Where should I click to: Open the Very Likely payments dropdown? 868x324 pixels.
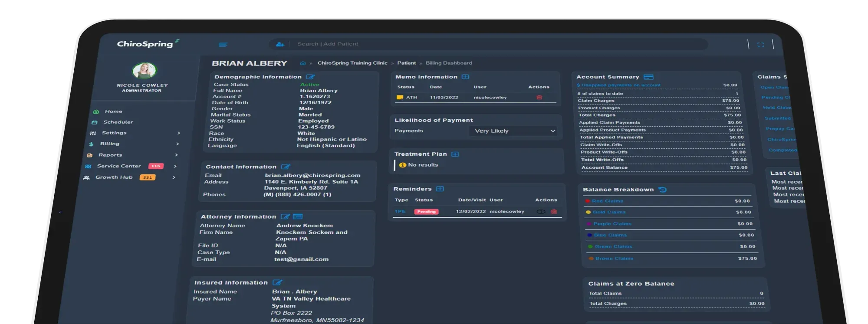(x=513, y=131)
